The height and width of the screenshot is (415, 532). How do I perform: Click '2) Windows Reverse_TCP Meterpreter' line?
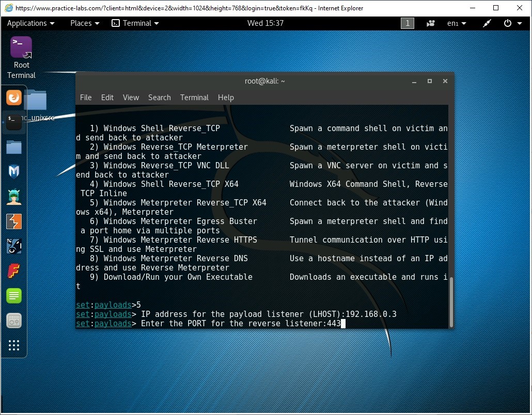tap(168, 147)
